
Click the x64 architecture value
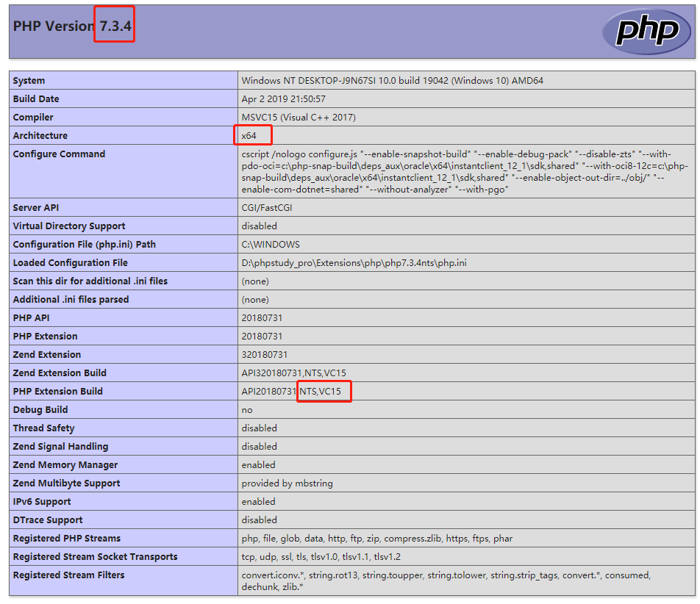pos(249,136)
